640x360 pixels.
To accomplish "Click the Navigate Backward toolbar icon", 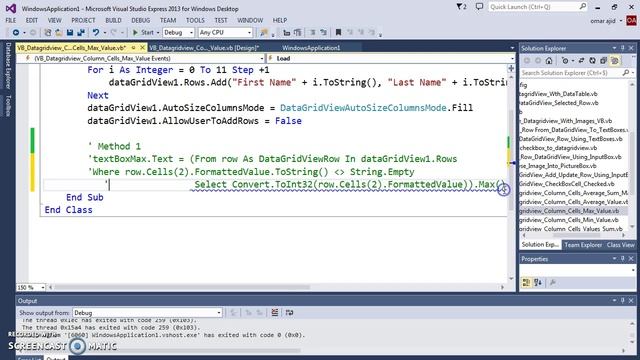I will coord(16,32).
